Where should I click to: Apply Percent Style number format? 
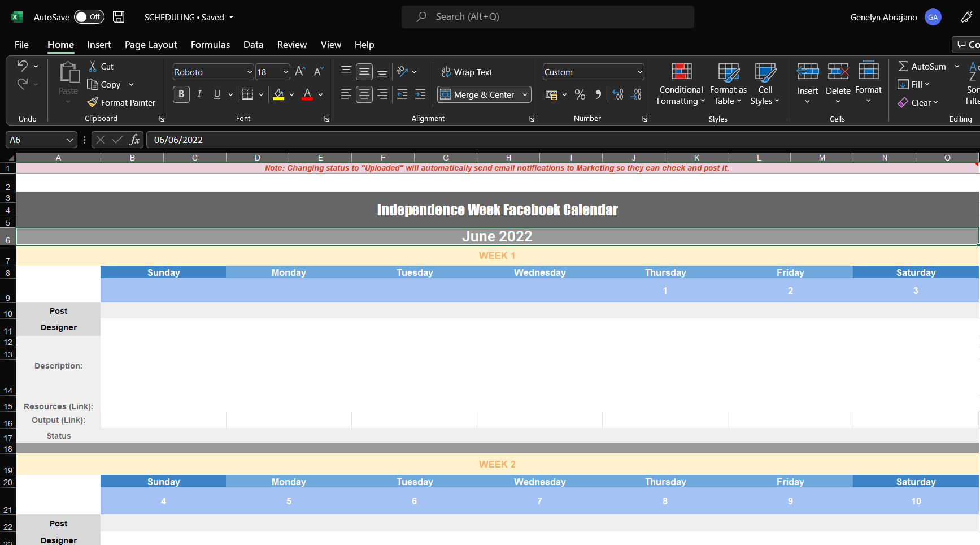580,94
